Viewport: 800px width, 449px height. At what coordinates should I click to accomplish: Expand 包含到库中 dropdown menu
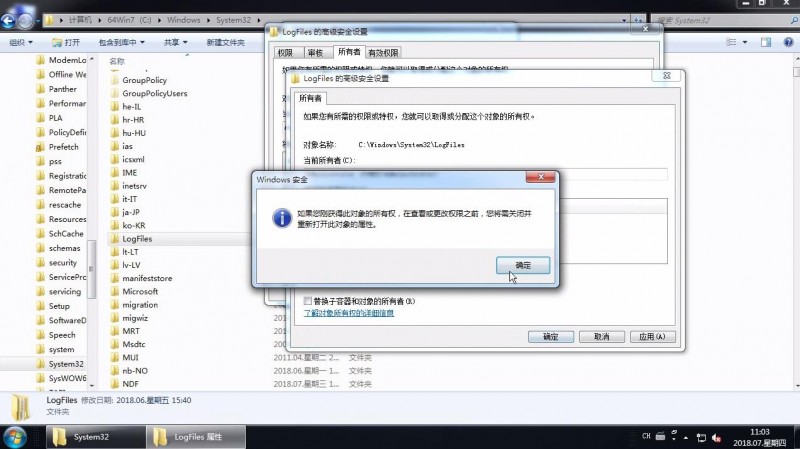pyautogui.click(x=121, y=42)
